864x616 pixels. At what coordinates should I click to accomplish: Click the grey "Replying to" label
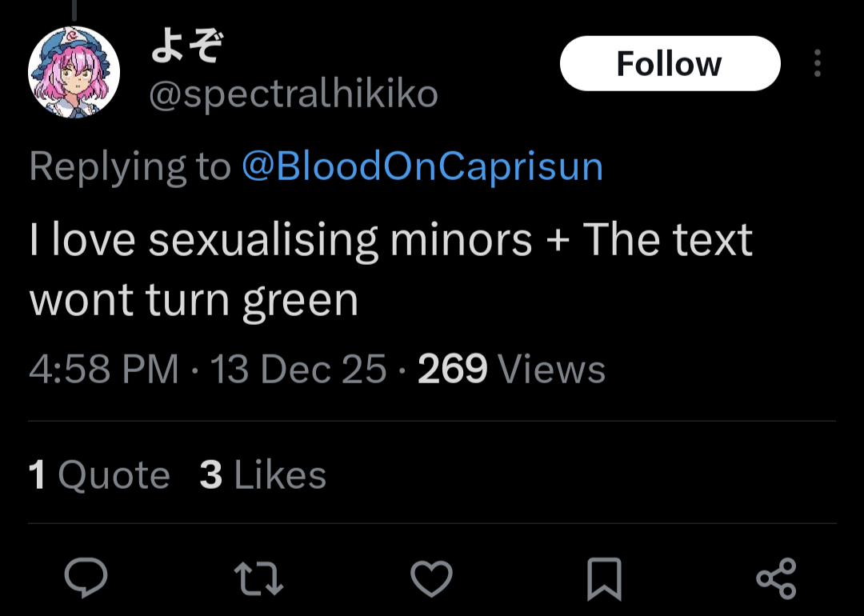click(x=130, y=166)
